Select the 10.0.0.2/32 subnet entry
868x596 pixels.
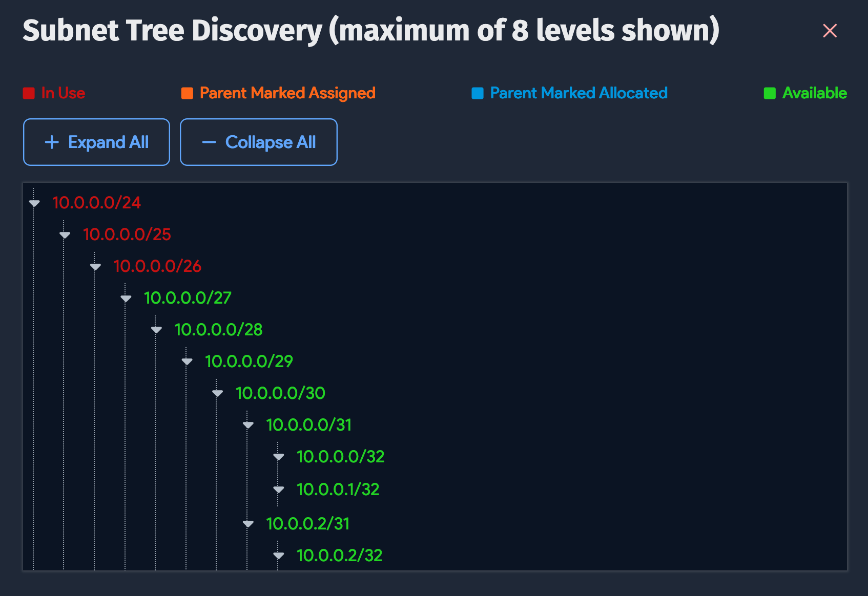[339, 555]
